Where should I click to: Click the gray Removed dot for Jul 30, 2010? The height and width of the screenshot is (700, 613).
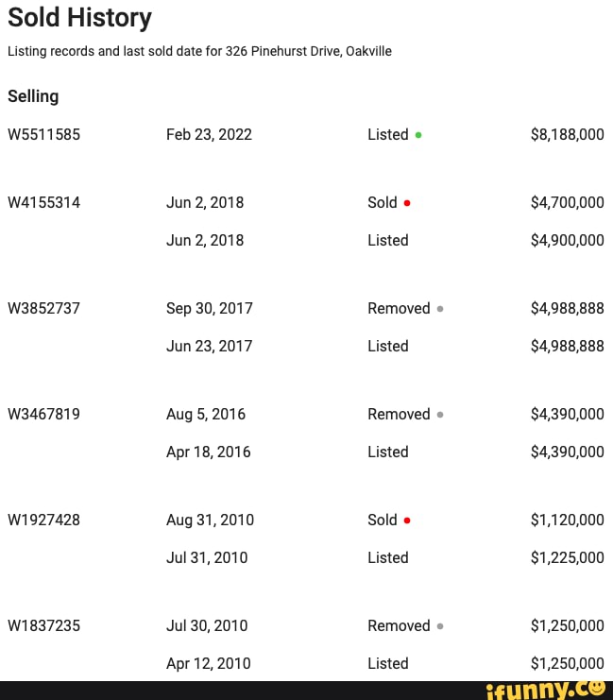coord(440,626)
